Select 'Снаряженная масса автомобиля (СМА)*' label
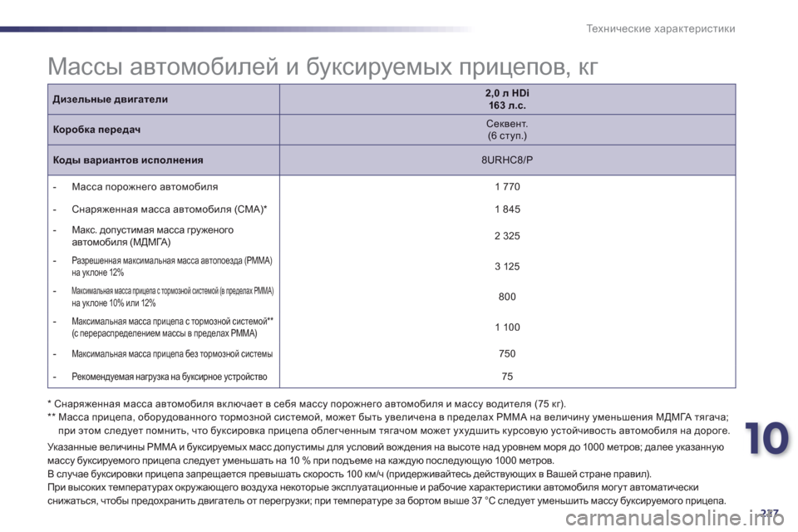Screen dimensions: 798x532 point(170,209)
